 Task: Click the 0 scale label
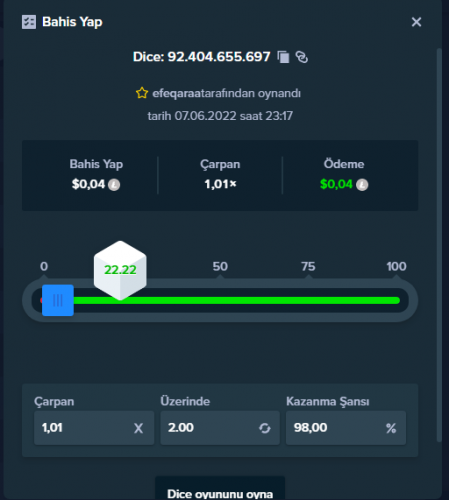point(44,267)
